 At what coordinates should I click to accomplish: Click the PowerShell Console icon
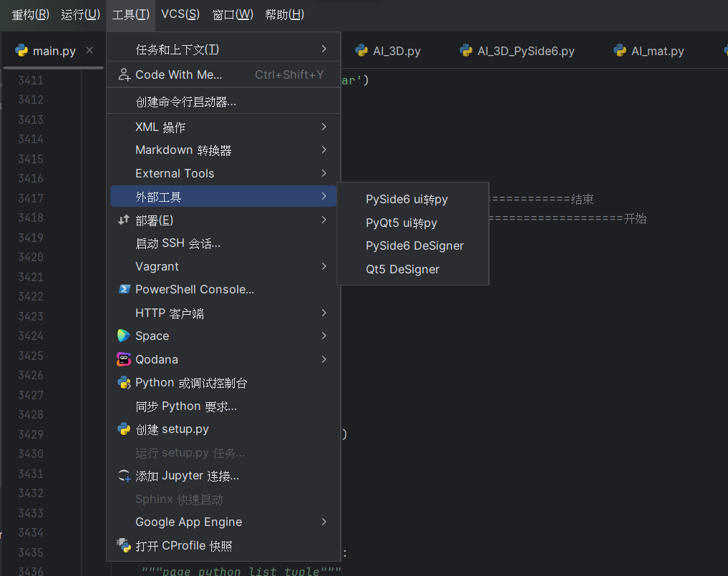pos(124,289)
